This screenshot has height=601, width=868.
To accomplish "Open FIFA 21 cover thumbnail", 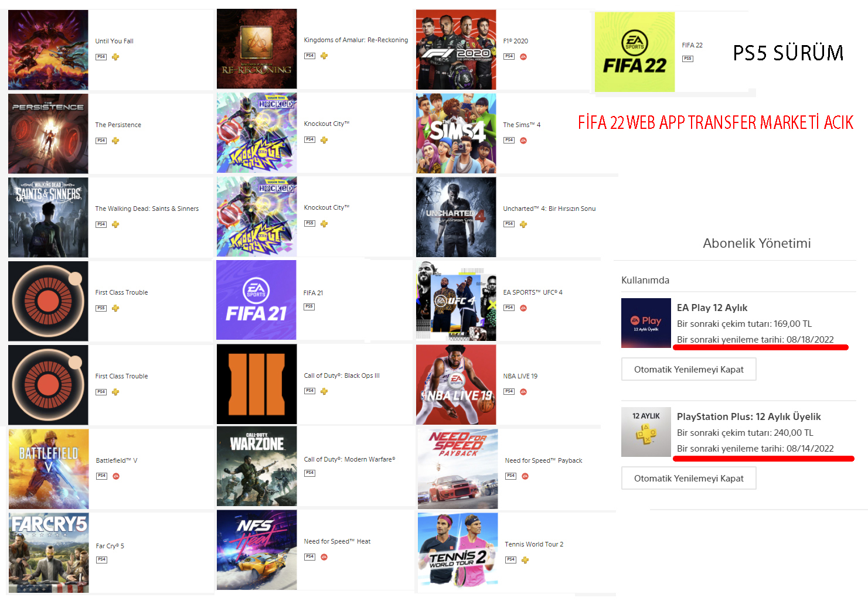I will [x=256, y=300].
